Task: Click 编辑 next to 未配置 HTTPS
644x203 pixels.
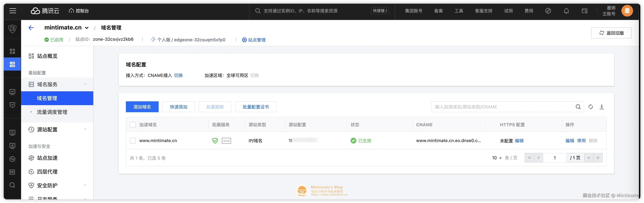Action: tap(519, 141)
